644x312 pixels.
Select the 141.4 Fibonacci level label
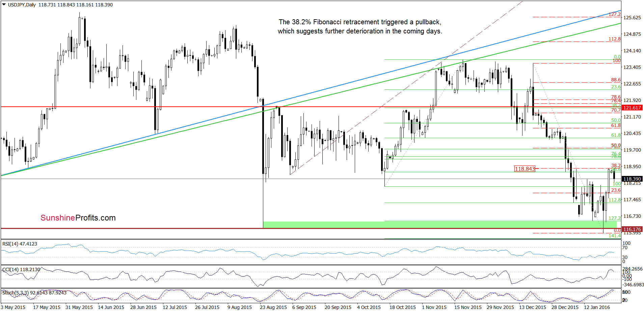coord(615,236)
